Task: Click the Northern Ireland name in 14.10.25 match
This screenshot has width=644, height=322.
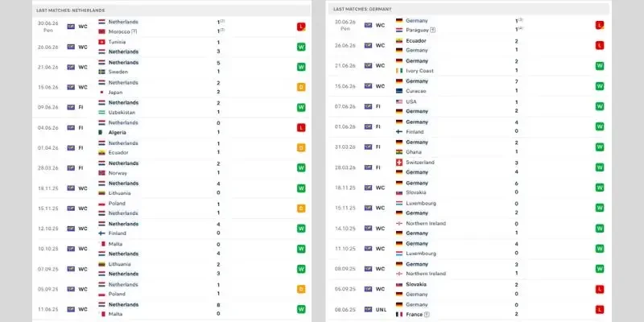Action: tap(426, 224)
